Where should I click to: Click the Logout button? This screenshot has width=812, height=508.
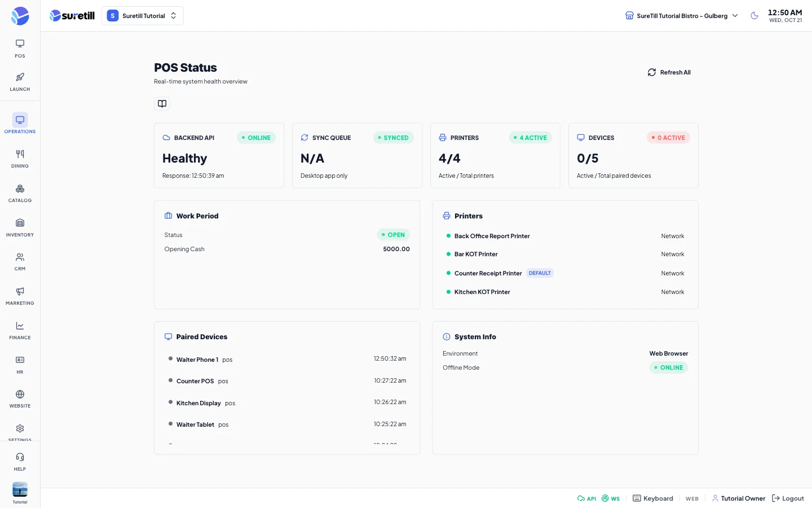click(x=788, y=498)
